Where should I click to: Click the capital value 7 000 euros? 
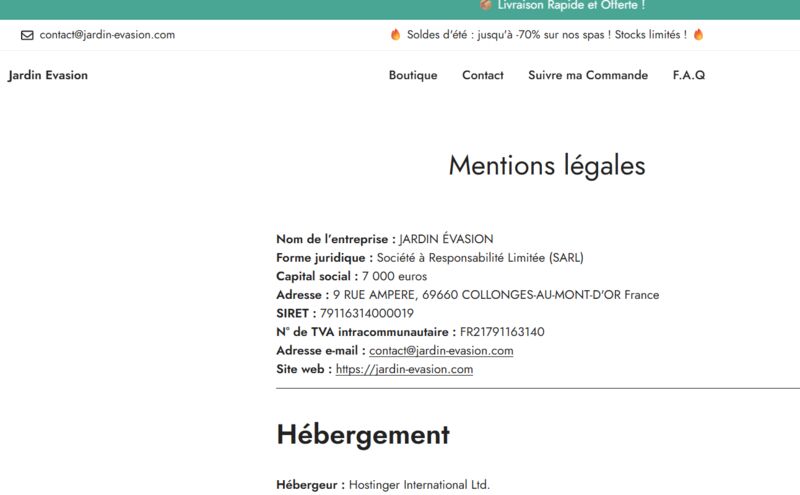pos(394,276)
